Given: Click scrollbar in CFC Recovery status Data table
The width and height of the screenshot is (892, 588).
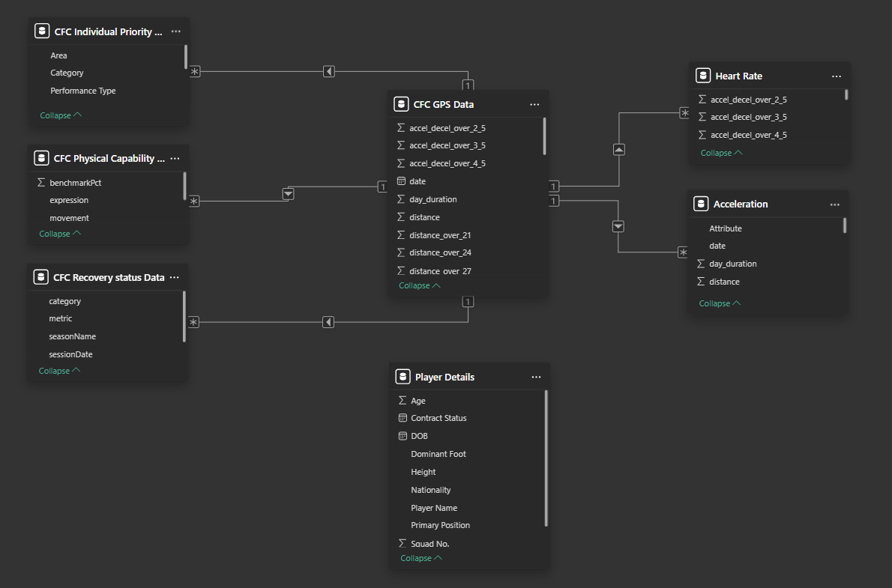Looking at the screenshot, I should click(x=184, y=317).
